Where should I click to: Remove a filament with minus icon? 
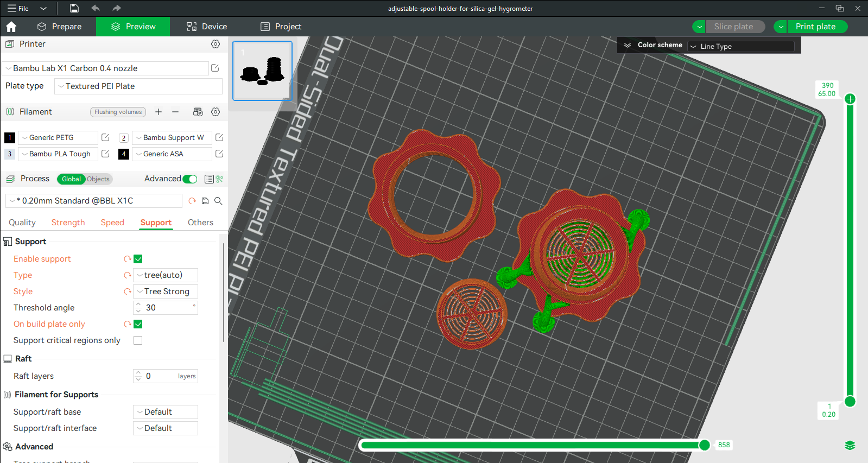pos(175,112)
